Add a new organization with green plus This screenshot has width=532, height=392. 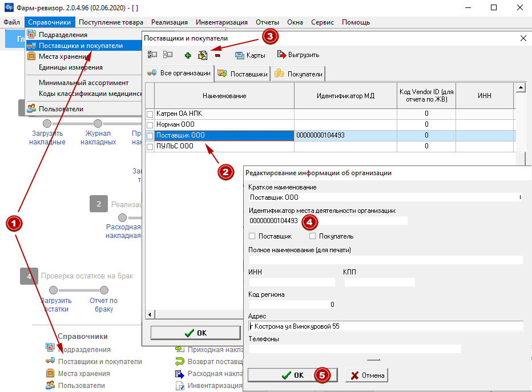coord(188,55)
